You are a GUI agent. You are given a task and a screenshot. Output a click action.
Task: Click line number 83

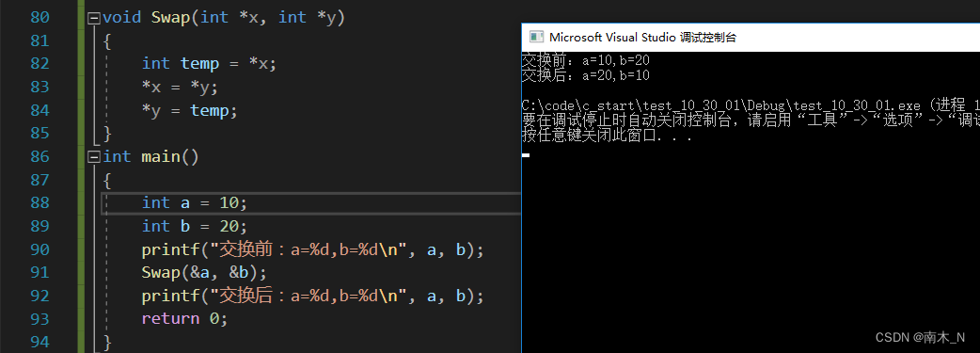(40, 87)
